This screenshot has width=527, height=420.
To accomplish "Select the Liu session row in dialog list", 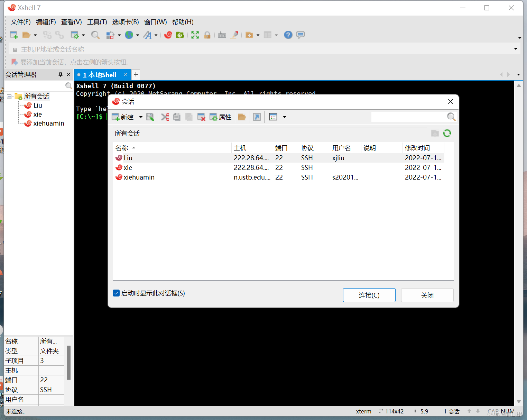I will (279, 158).
